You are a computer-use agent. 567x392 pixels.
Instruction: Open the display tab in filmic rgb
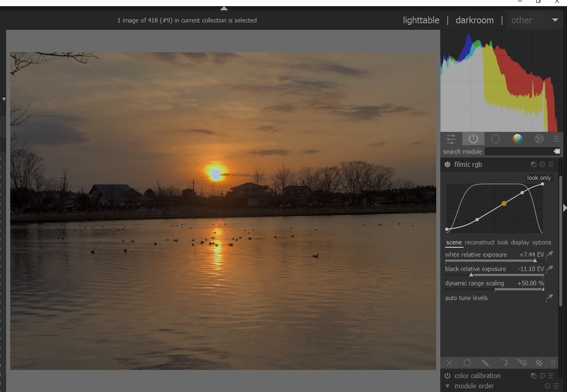(520, 242)
